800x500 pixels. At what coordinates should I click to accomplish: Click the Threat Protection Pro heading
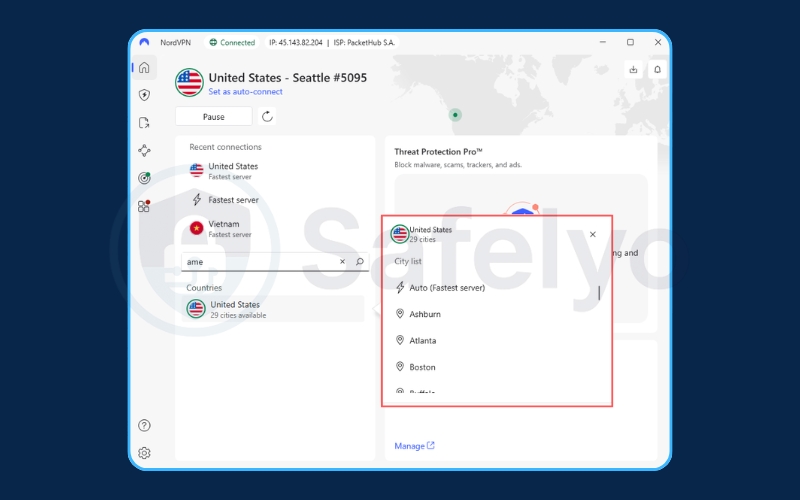[438, 152]
